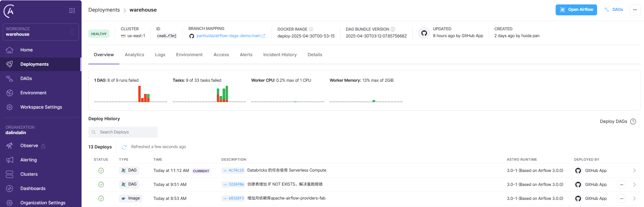Open DAGs in the sidebar
The height and width of the screenshot is (207, 644).
pos(26,79)
